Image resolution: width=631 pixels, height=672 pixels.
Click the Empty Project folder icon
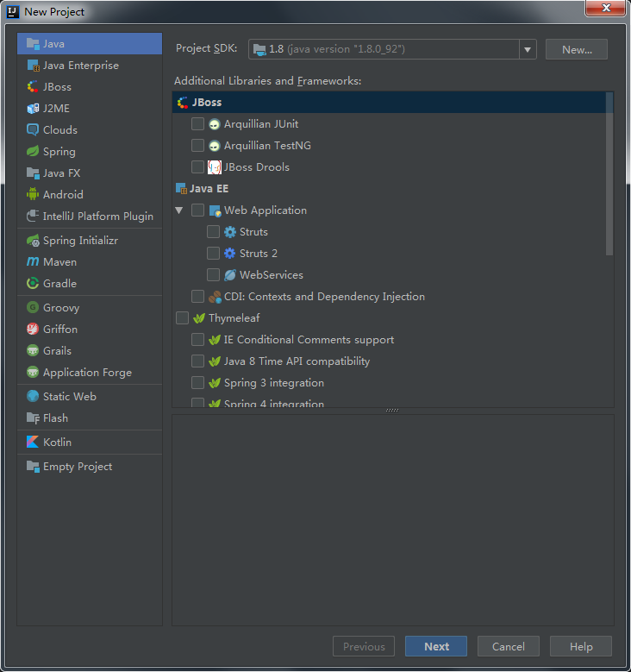tap(33, 467)
